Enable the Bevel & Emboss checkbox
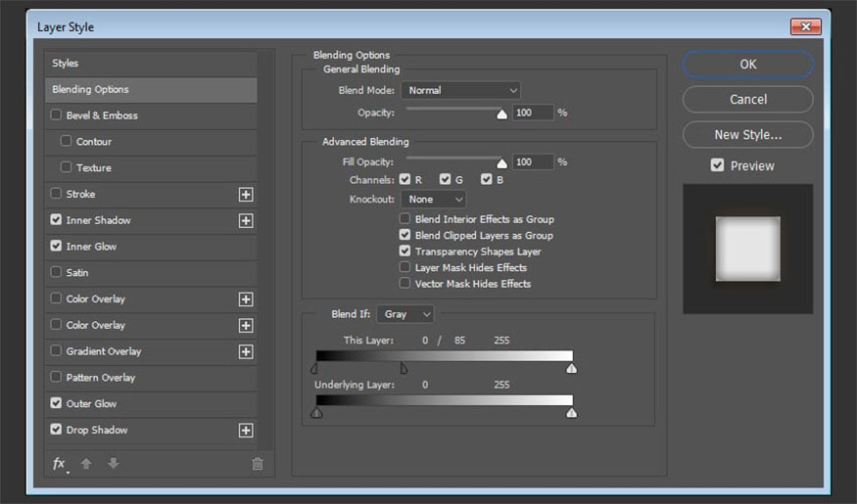 (56, 115)
